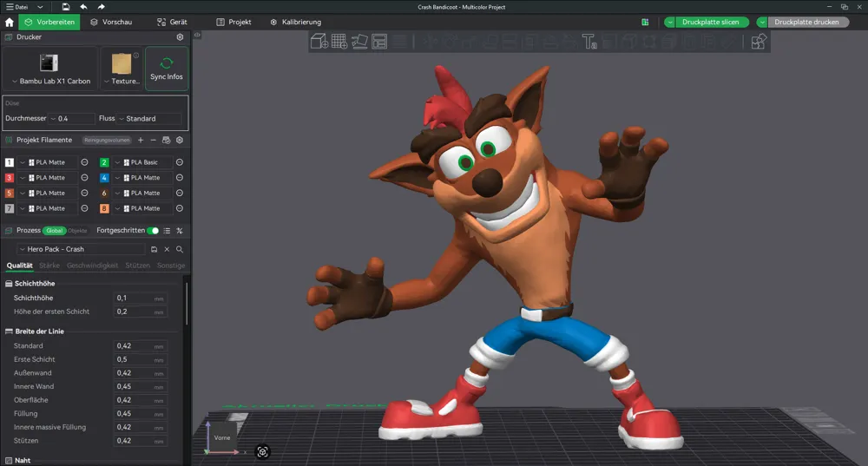The height and width of the screenshot is (466, 868).
Task: Click Erste Schicht 0,5 input field
Action: [x=140, y=360]
